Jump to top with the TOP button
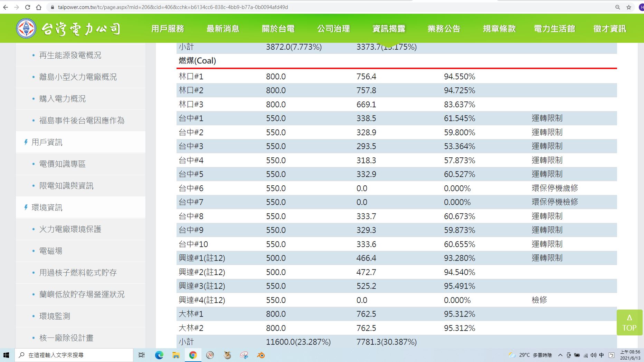This screenshot has height=362, width=644. click(629, 323)
